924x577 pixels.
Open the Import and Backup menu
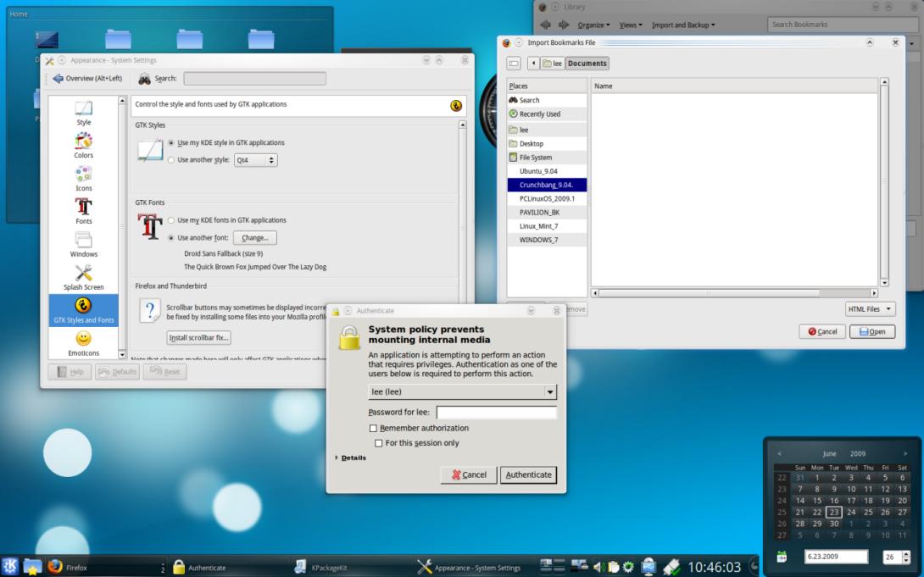pos(682,25)
